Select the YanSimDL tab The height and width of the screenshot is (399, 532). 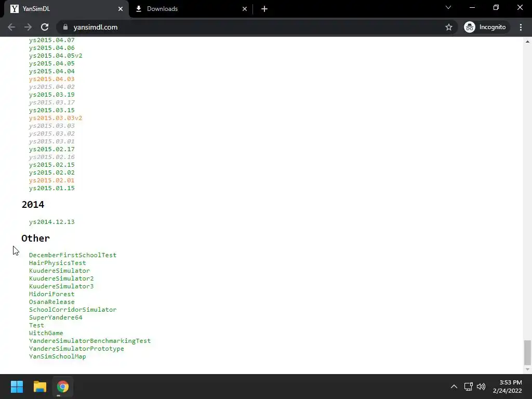[66, 9]
